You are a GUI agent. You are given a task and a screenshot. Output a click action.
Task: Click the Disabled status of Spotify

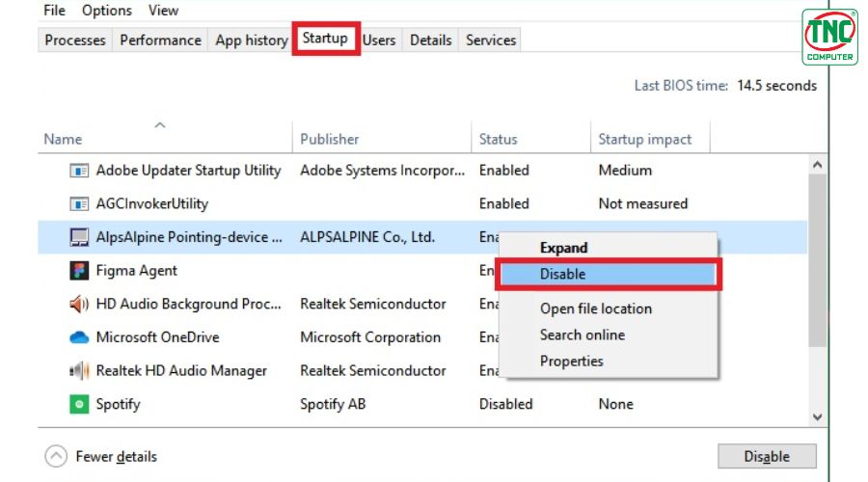(505, 404)
